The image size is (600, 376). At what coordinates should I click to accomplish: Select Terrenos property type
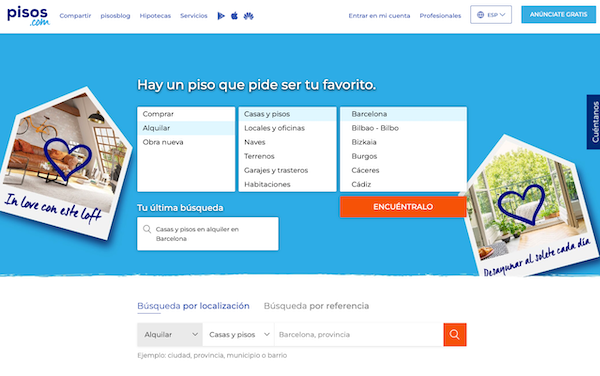[287, 156]
